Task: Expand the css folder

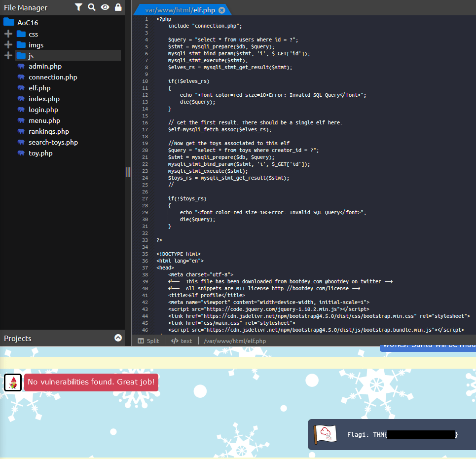Action: (8, 34)
